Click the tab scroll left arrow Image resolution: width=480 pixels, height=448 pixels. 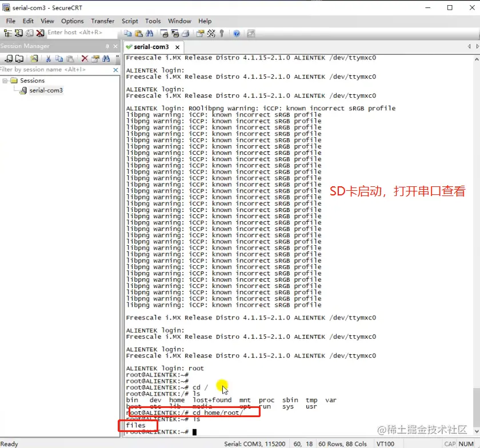[469, 46]
